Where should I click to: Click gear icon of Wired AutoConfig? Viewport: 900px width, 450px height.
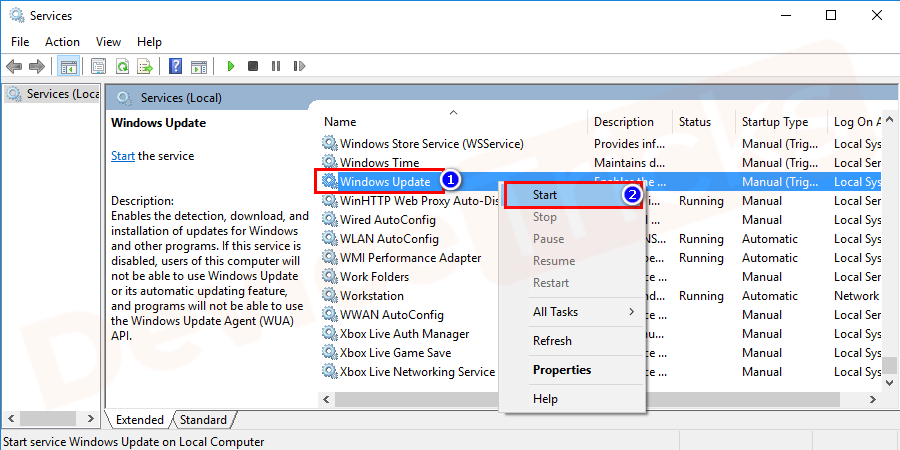click(329, 220)
